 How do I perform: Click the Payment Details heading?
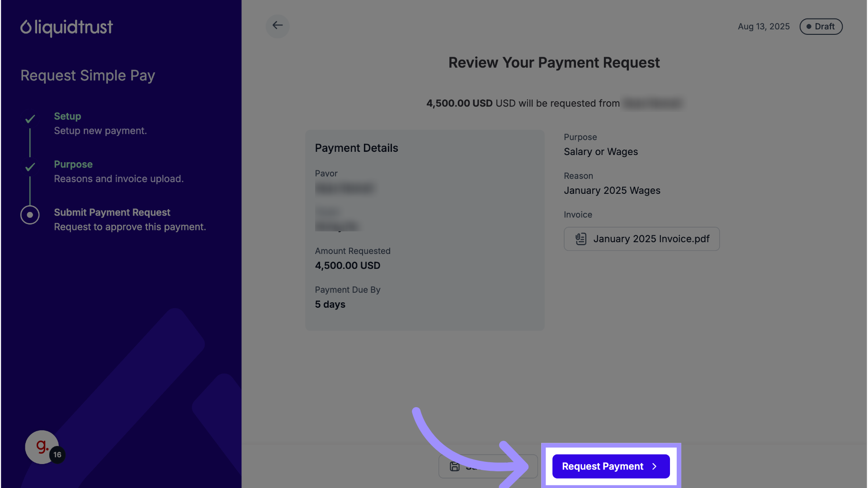tap(356, 148)
